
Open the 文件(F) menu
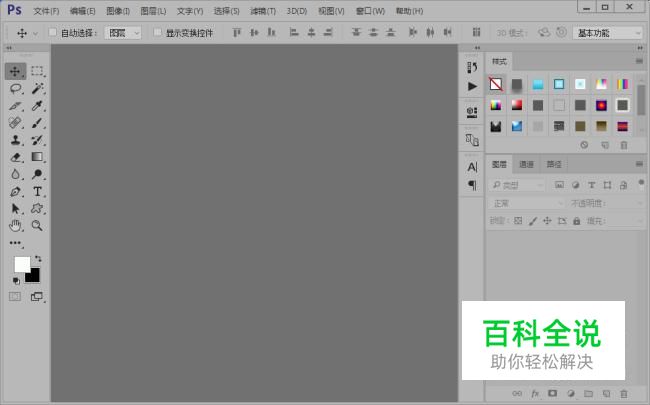tap(46, 11)
